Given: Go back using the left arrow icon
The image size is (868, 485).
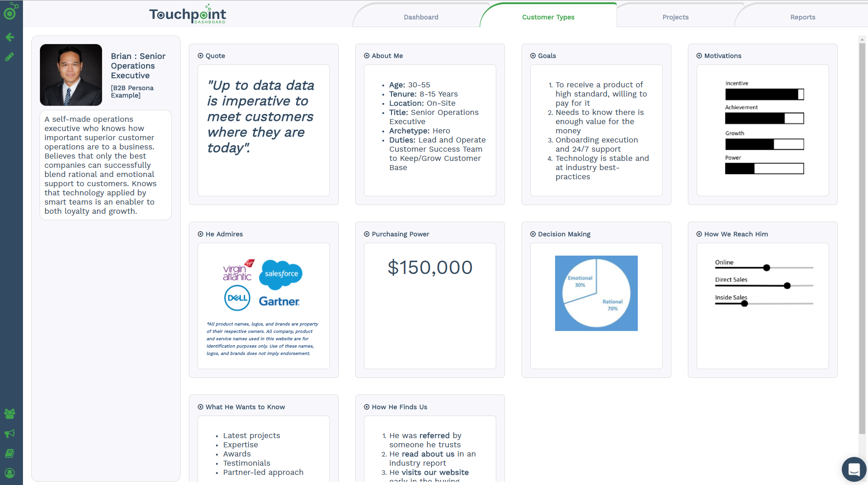Looking at the screenshot, I should [x=10, y=37].
